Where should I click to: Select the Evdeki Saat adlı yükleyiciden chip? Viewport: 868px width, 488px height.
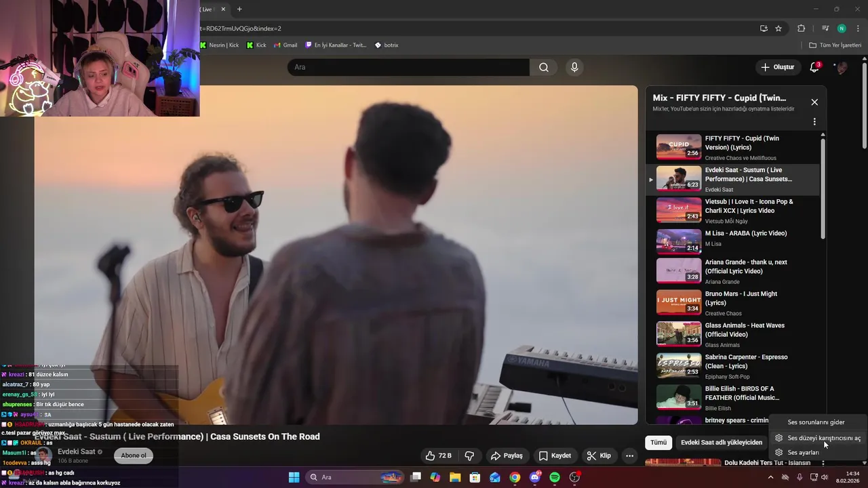click(722, 443)
